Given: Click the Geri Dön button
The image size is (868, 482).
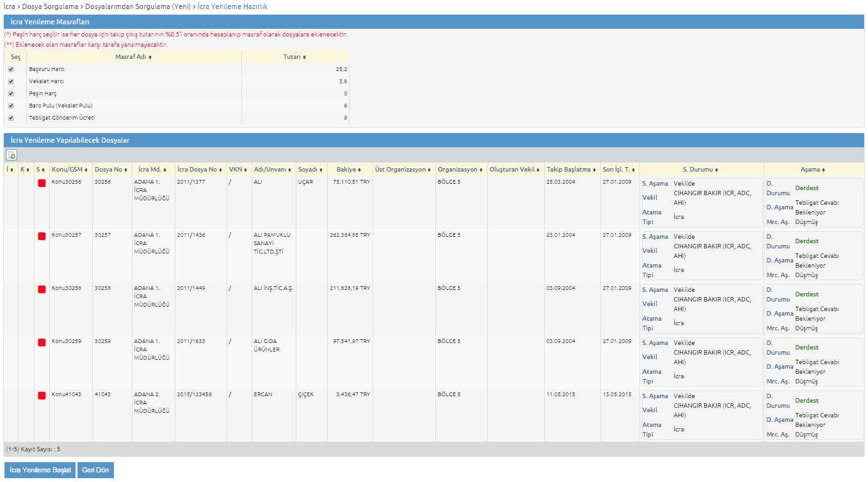Looking at the screenshot, I should (95, 470).
